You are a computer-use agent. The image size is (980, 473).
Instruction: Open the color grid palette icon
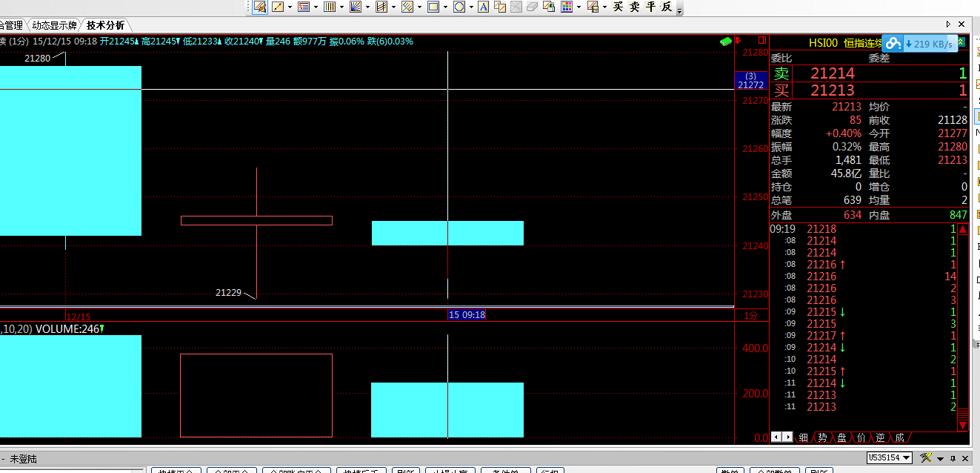pyautogui.click(x=567, y=7)
